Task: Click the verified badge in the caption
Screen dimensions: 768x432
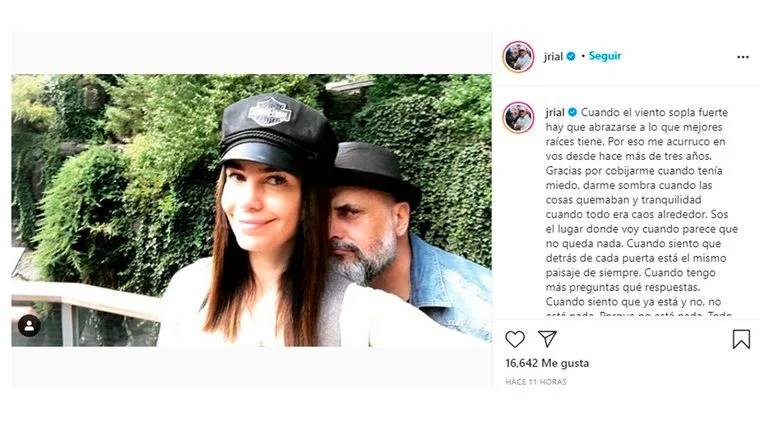Action: click(x=573, y=112)
